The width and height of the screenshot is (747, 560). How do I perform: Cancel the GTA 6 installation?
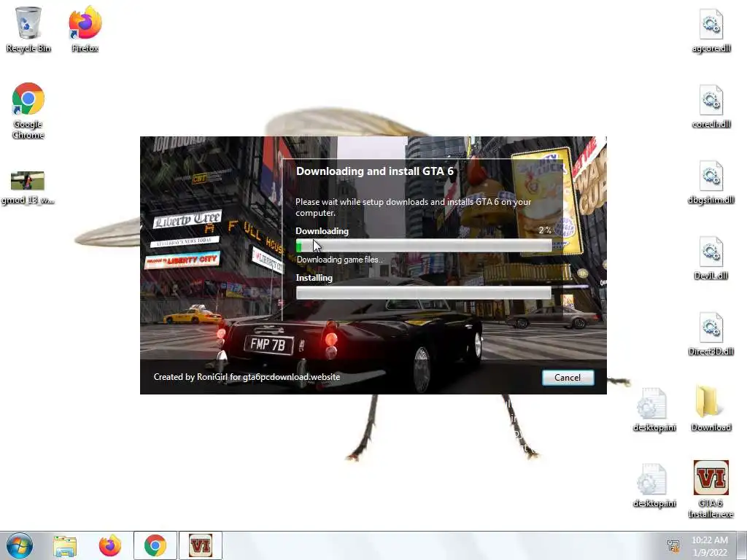coord(568,378)
